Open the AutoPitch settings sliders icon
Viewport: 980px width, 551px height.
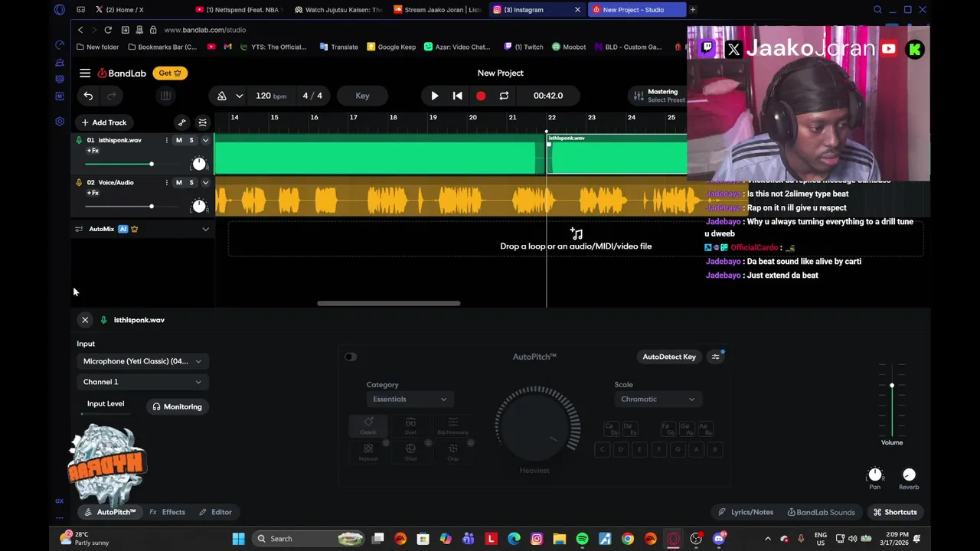pos(716,357)
